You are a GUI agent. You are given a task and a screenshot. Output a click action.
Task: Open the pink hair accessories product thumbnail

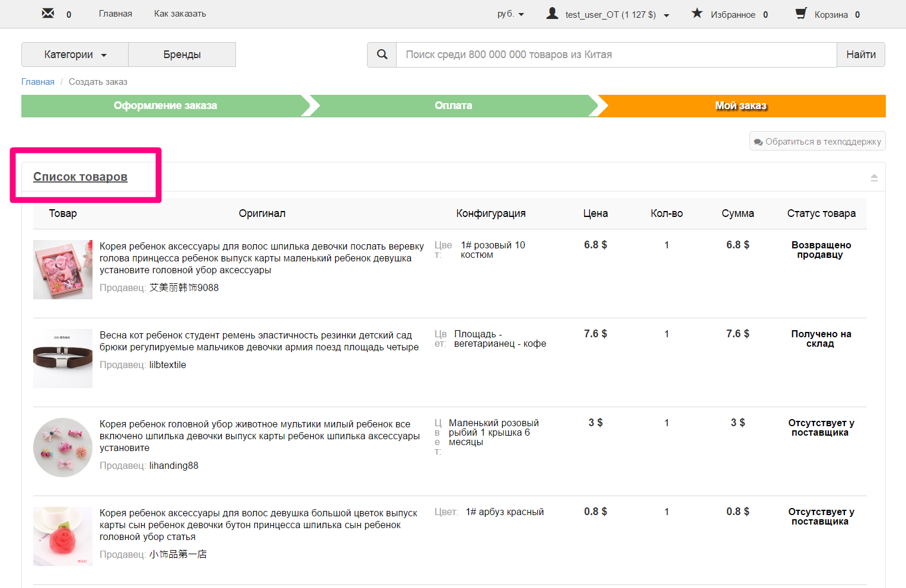point(62,269)
